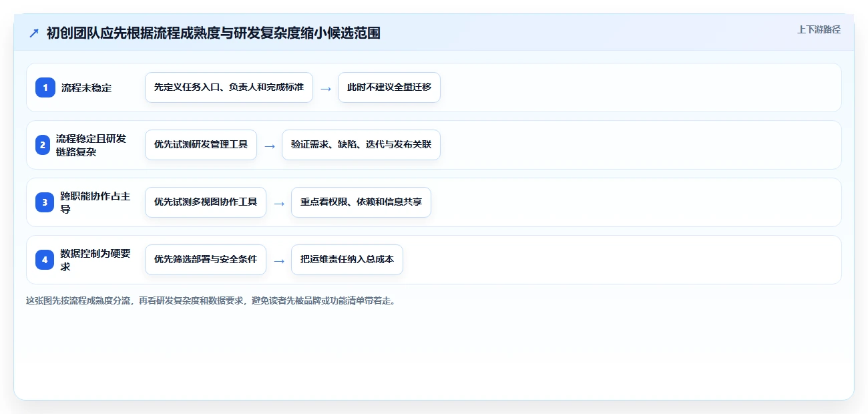Click the 跨职能协作占主导 row label
Viewport: 868px width, 414px height.
pos(95,202)
